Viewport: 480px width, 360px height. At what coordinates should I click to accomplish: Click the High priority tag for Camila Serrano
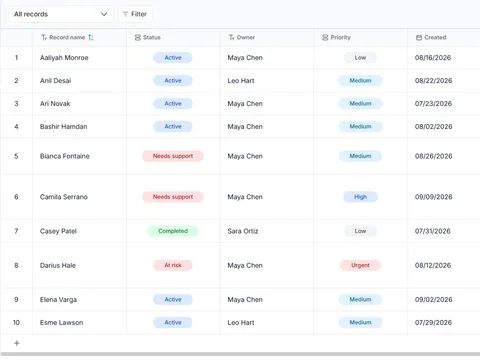pyautogui.click(x=360, y=197)
